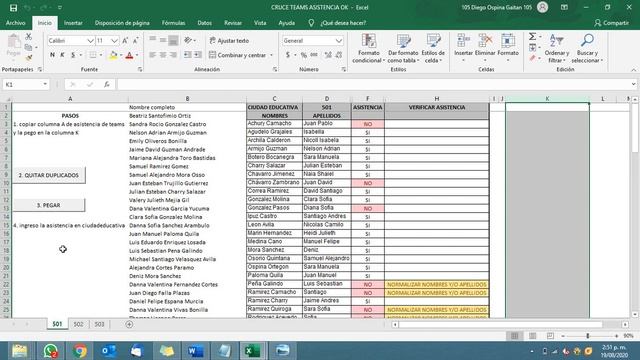Collapse the ribbon chevron

click(633, 70)
